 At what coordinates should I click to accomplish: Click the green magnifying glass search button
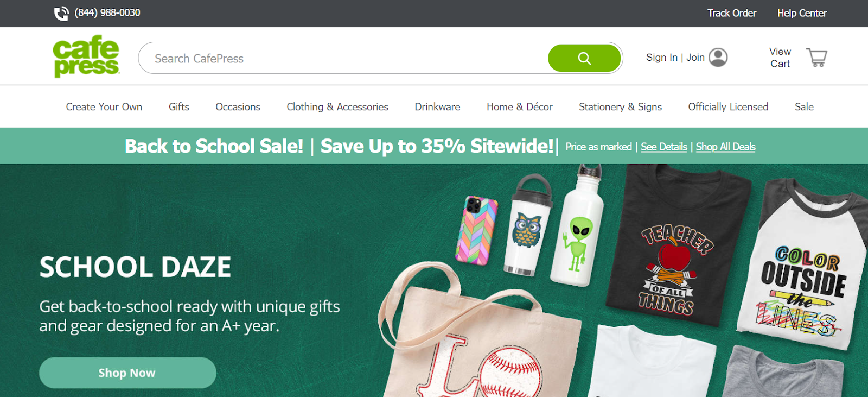tap(584, 58)
